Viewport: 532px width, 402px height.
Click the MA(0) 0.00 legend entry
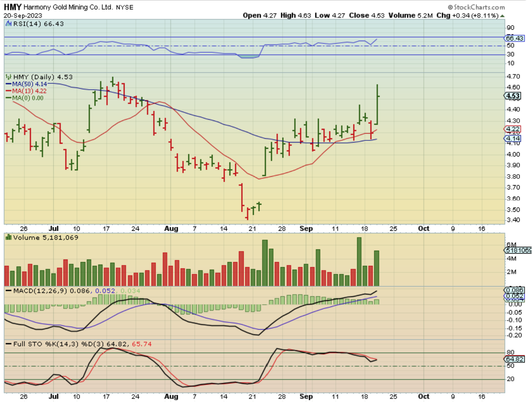coord(25,98)
